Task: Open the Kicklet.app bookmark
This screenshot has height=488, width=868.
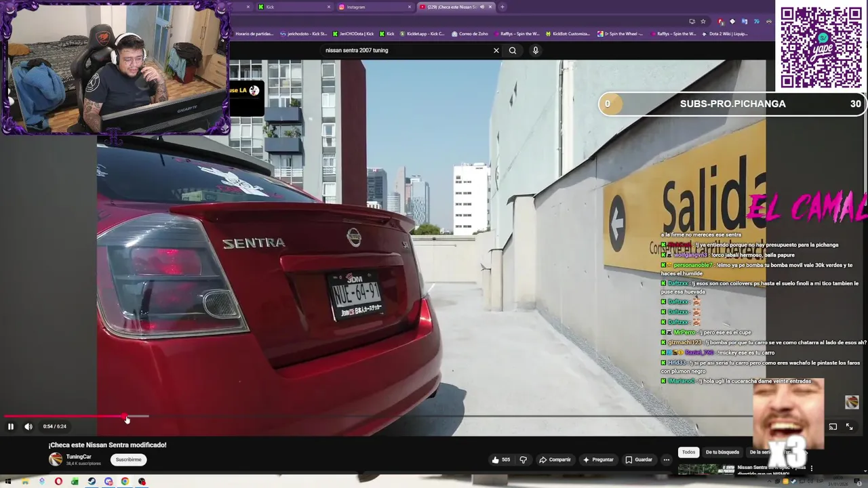Action: pos(422,34)
